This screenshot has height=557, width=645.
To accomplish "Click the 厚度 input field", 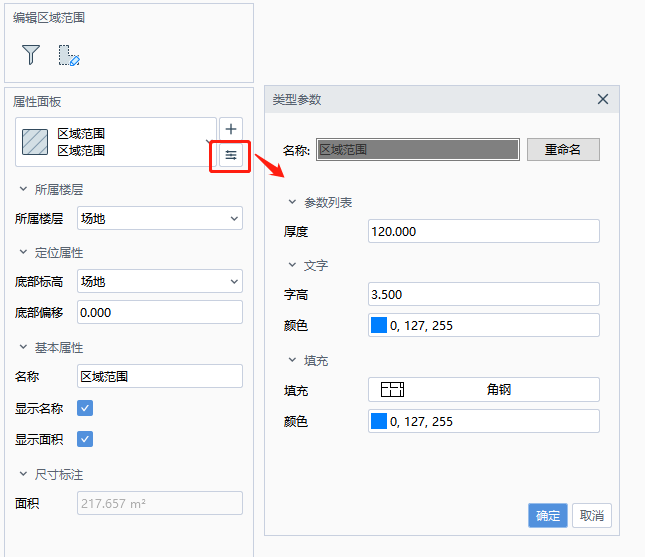I will pyautogui.click(x=484, y=231).
